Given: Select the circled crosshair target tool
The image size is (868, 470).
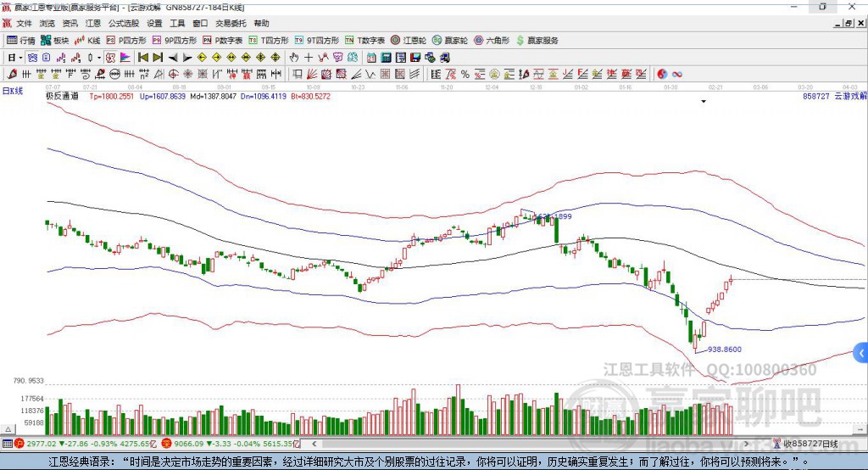Looking at the screenshot, I should (x=173, y=75).
